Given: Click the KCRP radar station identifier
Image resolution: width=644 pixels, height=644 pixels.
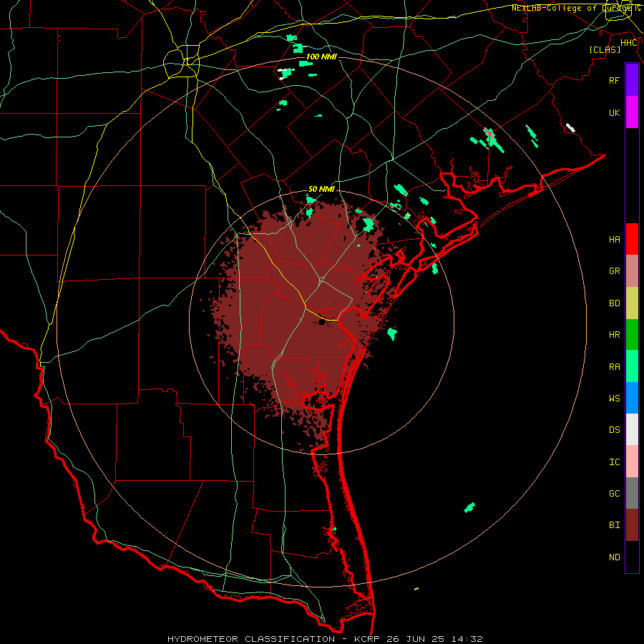Looking at the screenshot, I should (x=366, y=639).
